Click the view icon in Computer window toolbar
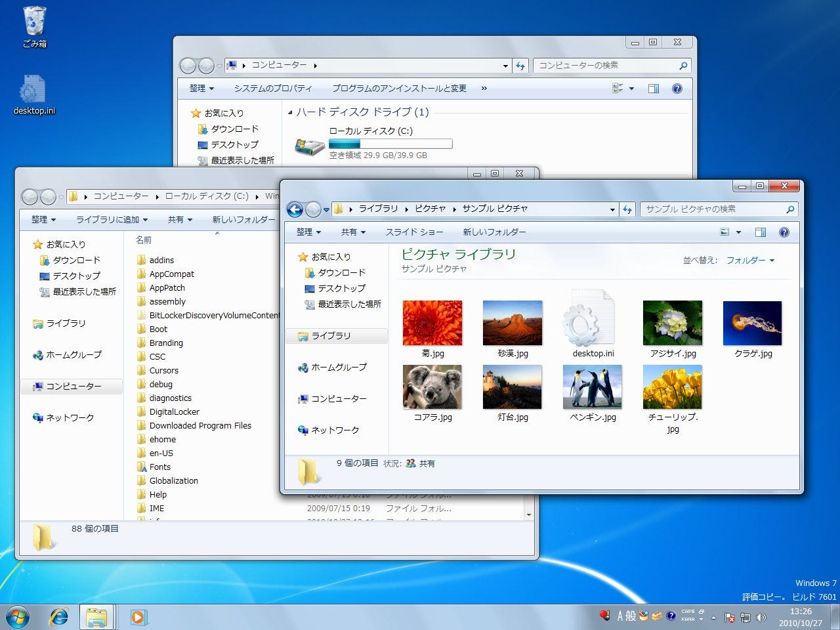 click(618, 88)
